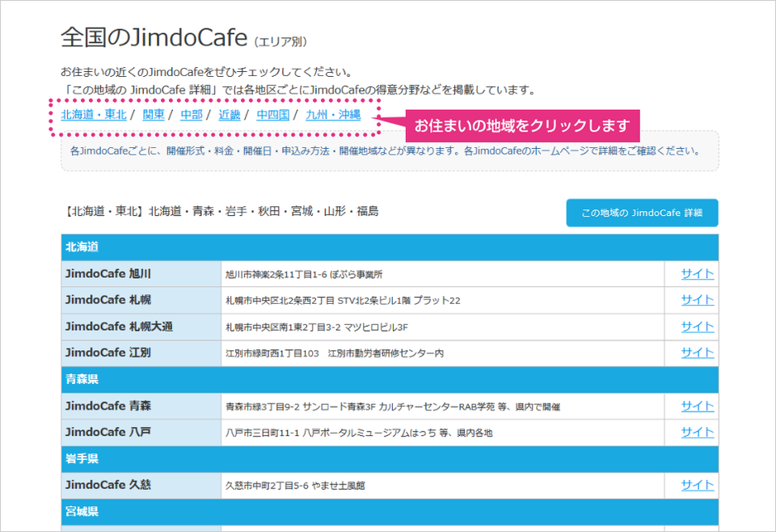Click the 各JimdoCafeごとに notice text
This screenshot has height=532, width=776.
pos(385,151)
